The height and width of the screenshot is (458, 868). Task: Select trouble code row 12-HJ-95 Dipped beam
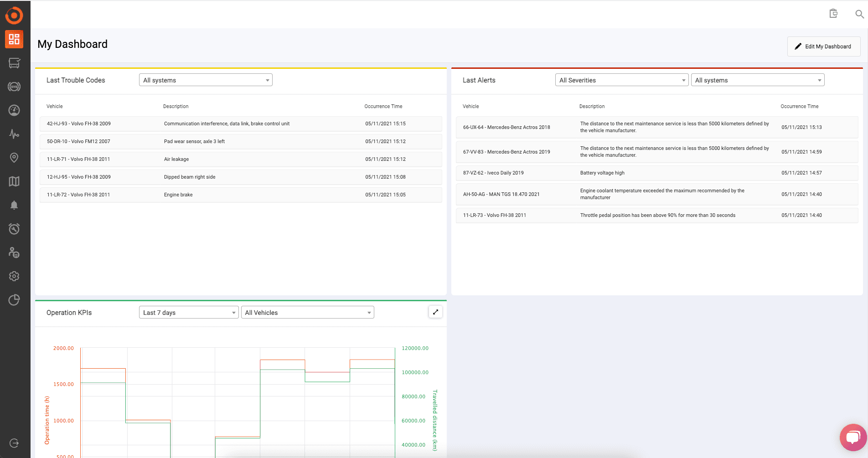pyautogui.click(x=241, y=177)
